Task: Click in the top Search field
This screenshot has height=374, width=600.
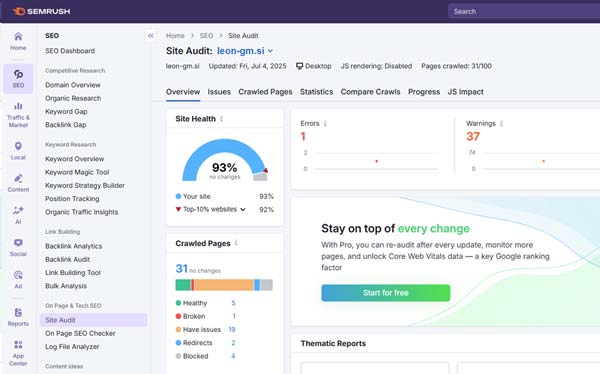Action: tap(524, 11)
